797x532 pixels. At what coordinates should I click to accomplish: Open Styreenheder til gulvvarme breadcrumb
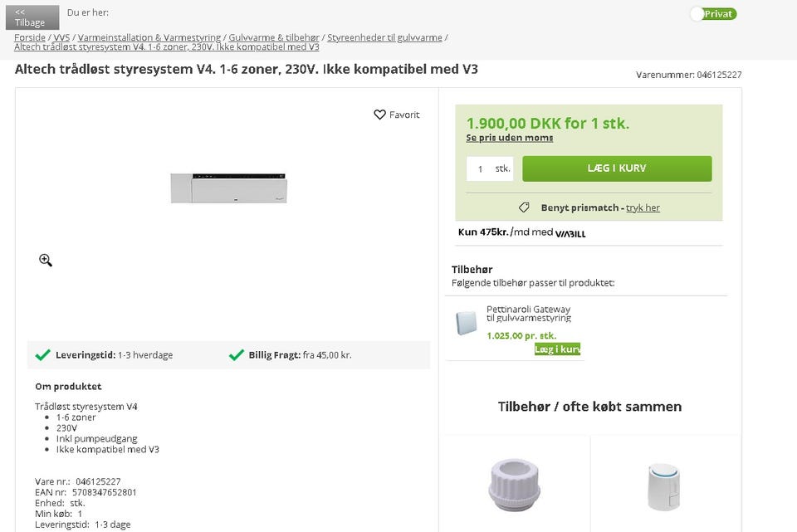(x=384, y=37)
